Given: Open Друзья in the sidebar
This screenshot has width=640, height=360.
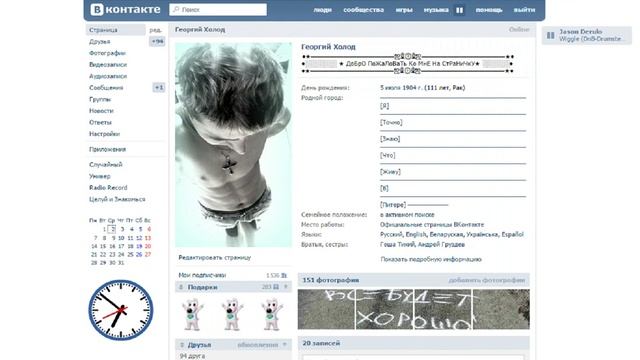Looking at the screenshot, I should point(100,42).
